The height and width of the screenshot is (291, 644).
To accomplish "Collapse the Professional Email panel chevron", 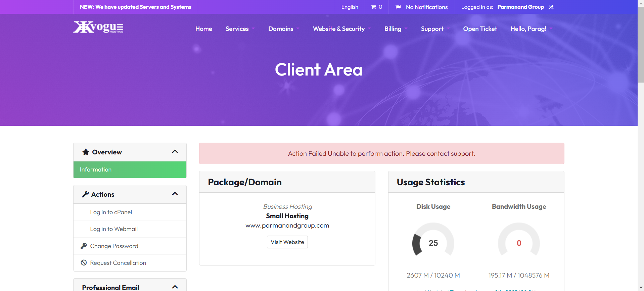I will (x=175, y=287).
